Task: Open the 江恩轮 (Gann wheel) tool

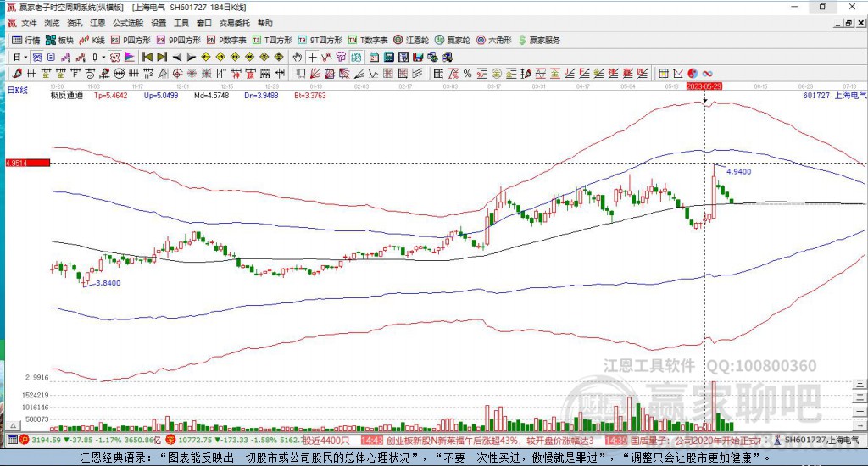Action: pyautogui.click(x=411, y=40)
